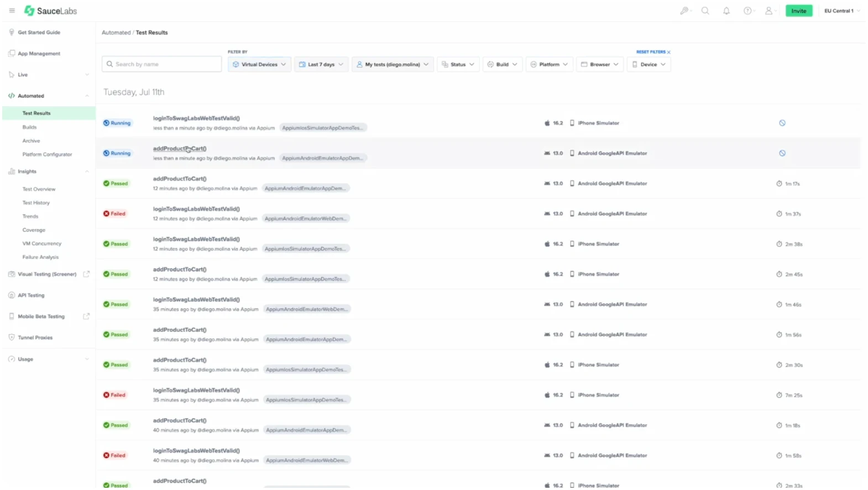The height and width of the screenshot is (490, 868).
Task: Collapse the Automated sidebar section
Action: click(x=49, y=96)
